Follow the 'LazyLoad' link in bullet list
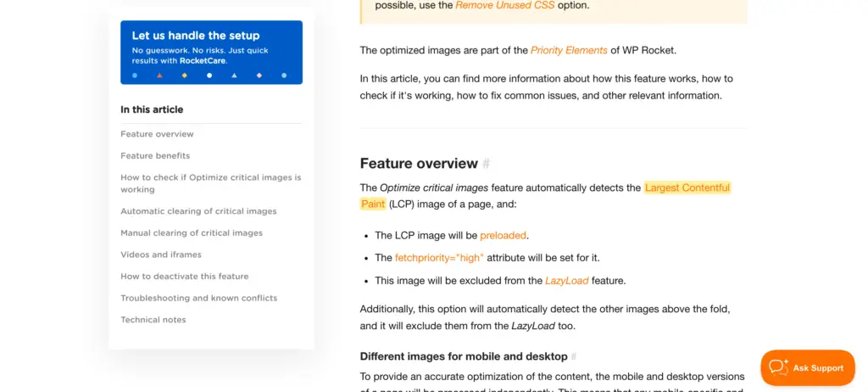This screenshot has width=868, height=392. click(x=567, y=281)
